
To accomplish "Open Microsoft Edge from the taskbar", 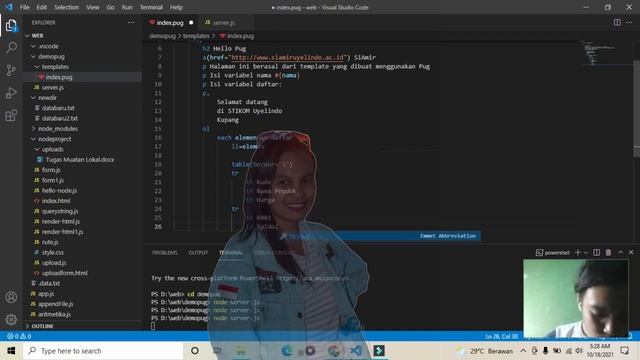I will click(287, 351).
